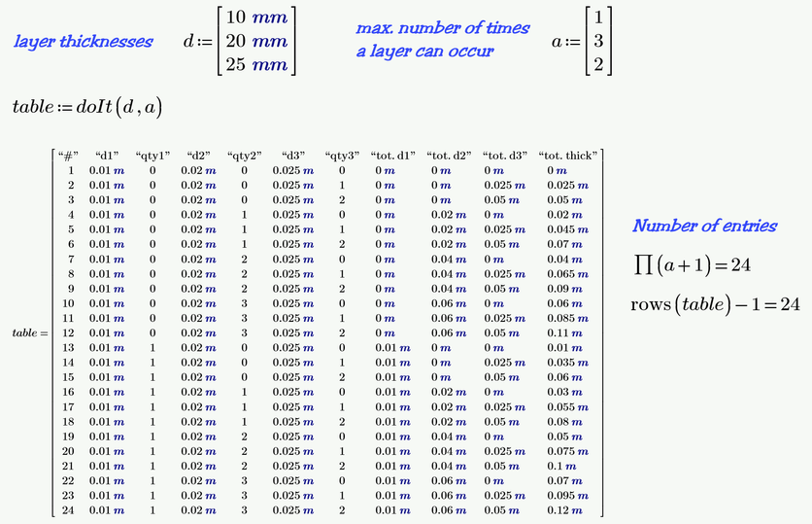Select tot. d3 value 0.025 m in row 2
This screenshot has width=812, height=524.
pos(505,185)
